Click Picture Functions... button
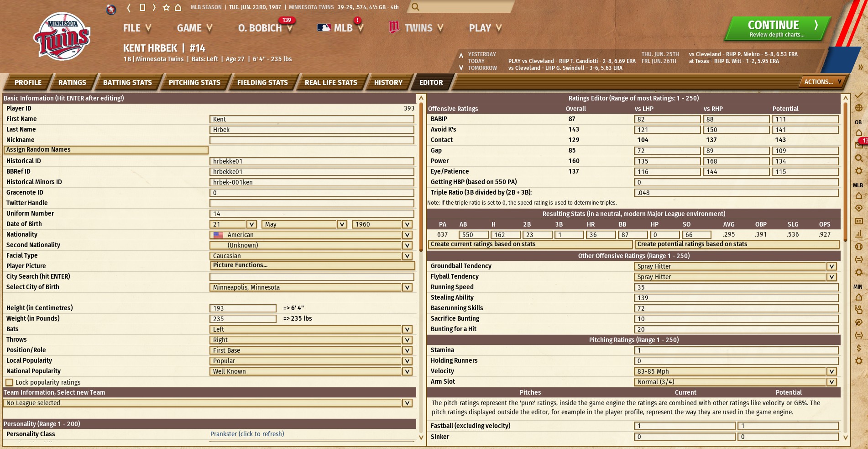The height and width of the screenshot is (449, 868). tap(312, 265)
